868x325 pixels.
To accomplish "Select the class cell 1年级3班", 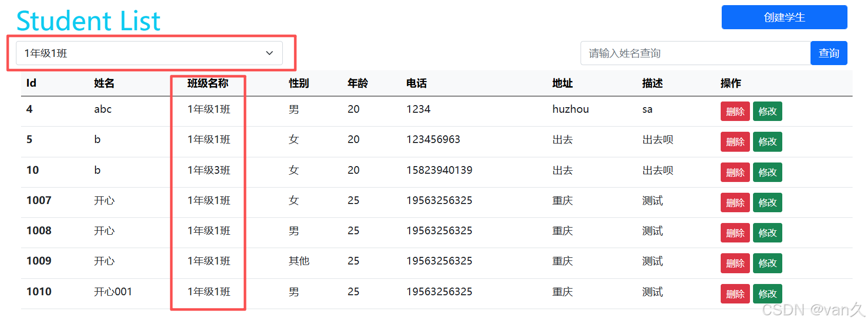I will click(x=209, y=170).
